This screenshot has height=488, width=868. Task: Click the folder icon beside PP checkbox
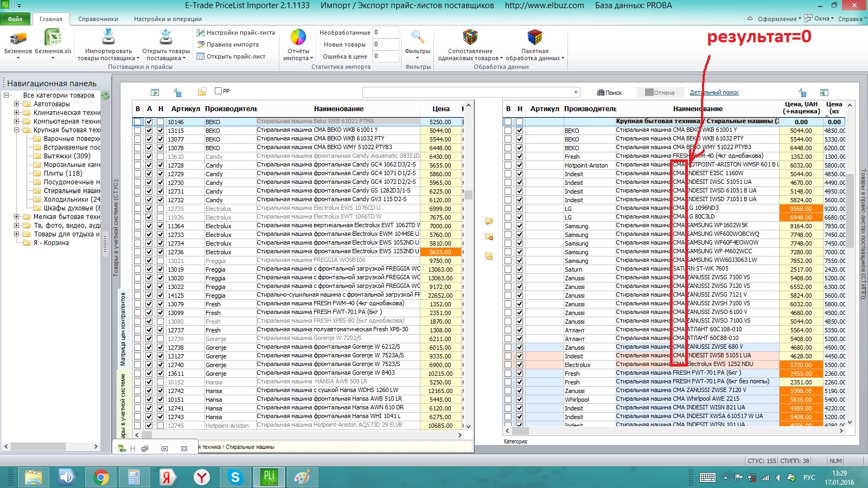[202, 92]
